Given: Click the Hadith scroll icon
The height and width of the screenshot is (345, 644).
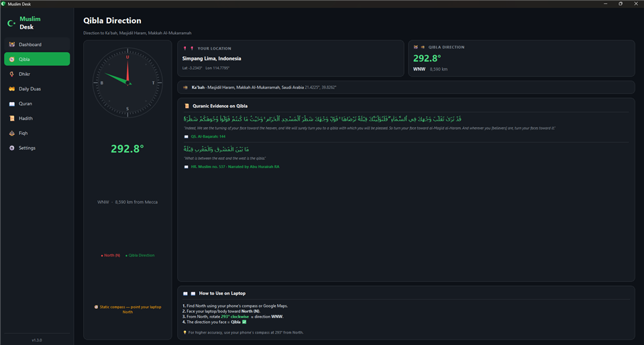Looking at the screenshot, I should click(11, 118).
